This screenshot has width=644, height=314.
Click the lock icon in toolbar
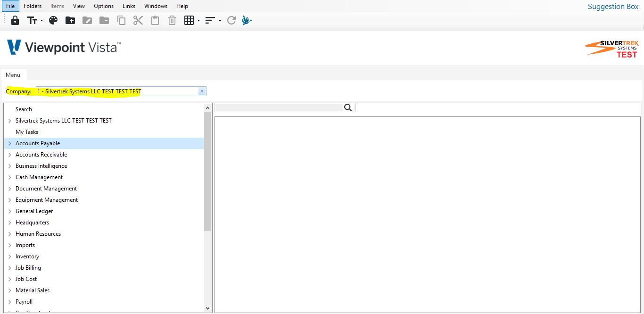pos(15,20)
